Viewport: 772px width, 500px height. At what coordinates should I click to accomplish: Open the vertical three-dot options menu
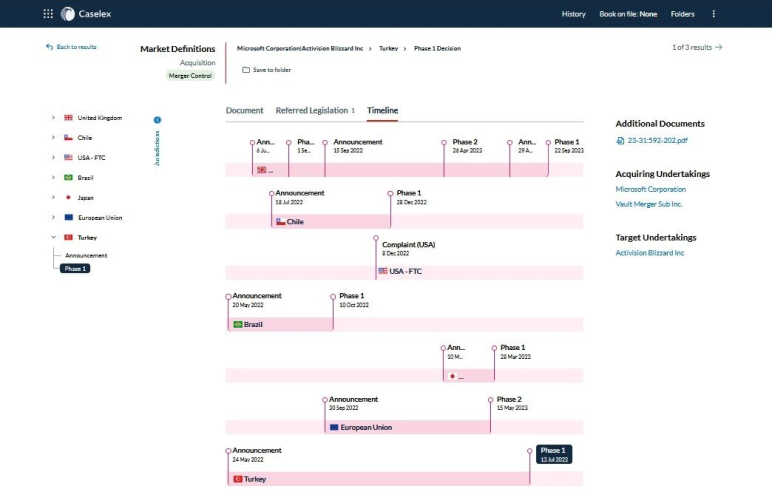[x=713, y=14]
